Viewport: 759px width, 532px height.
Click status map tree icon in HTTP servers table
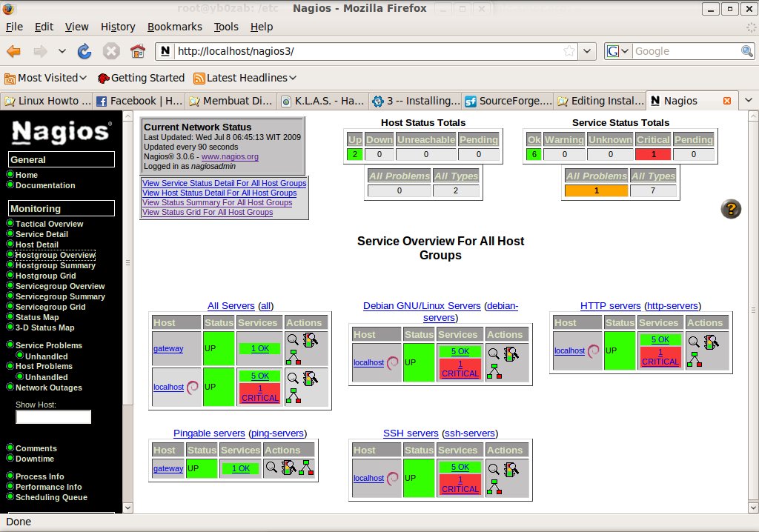tap(694, 360)
